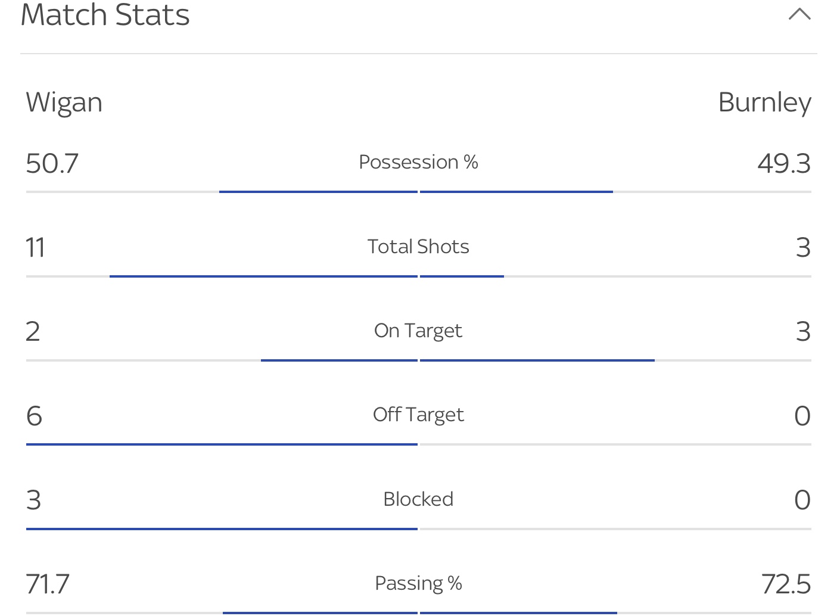Click Burnley's blue On Target bar
This screenshot has height=616, width=840.
click(x=537, y=360)
